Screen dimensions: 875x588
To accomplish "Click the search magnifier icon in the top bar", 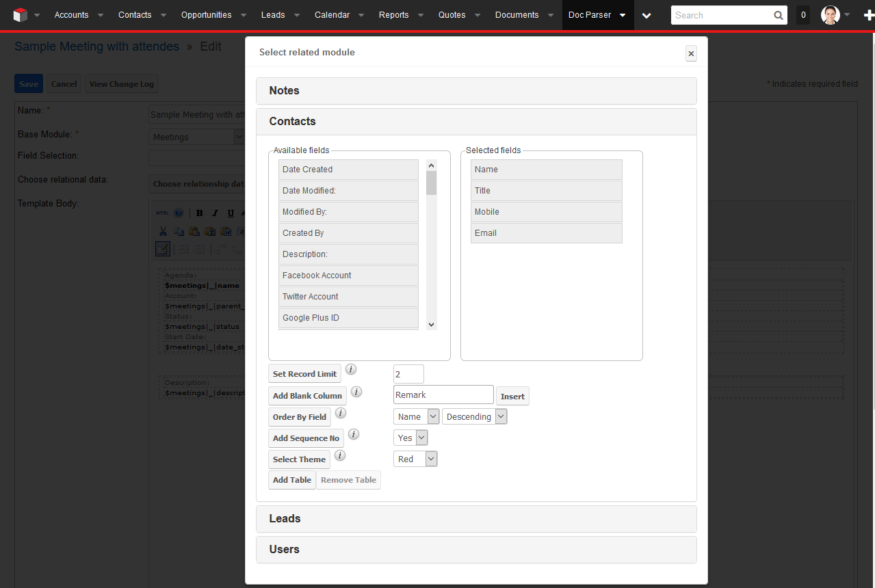I will [779, 14].
